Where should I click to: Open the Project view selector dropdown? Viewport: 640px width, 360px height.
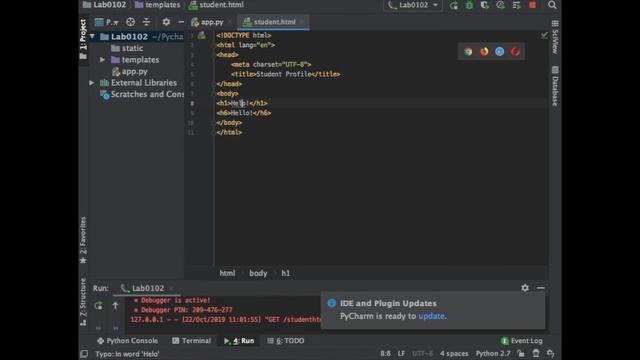click(106, 22)
